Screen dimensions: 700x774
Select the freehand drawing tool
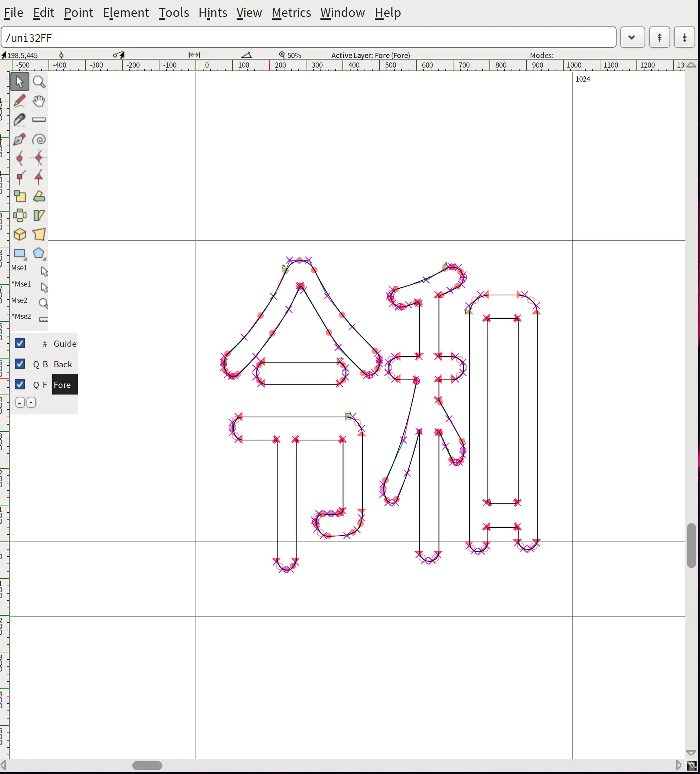pyautogui.click(x=20, y=101)
